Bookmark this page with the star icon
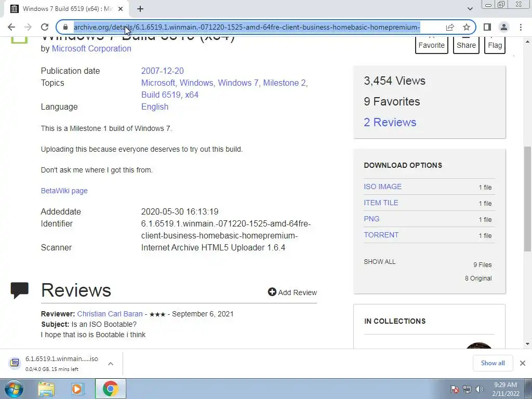 click(x=467, y=27)
